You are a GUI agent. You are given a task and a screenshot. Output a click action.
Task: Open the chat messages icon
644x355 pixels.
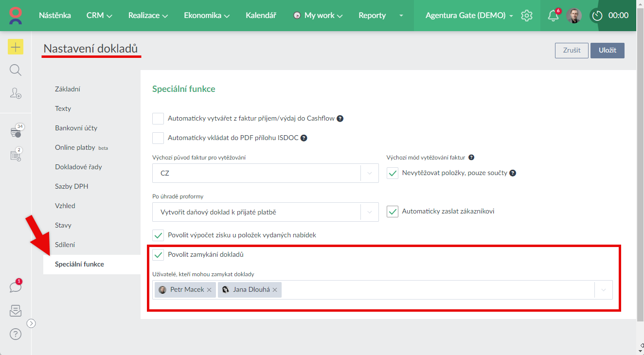(16, 287)
